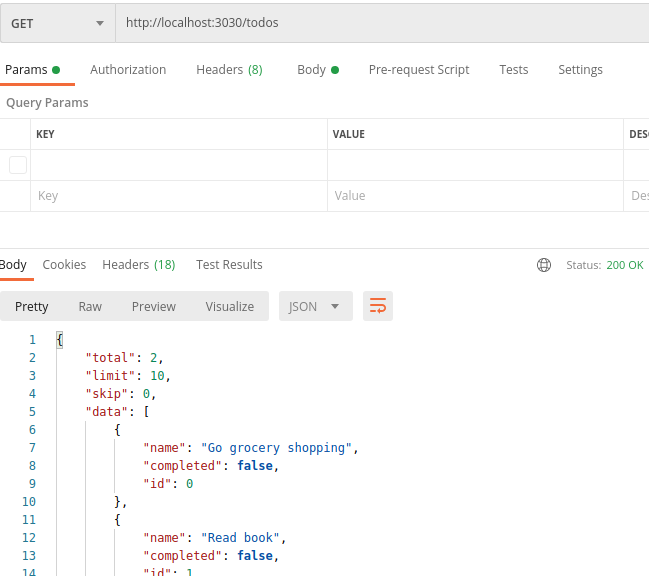Open the Tests tab
Screen dimensions: 657x576
point(513,70)
